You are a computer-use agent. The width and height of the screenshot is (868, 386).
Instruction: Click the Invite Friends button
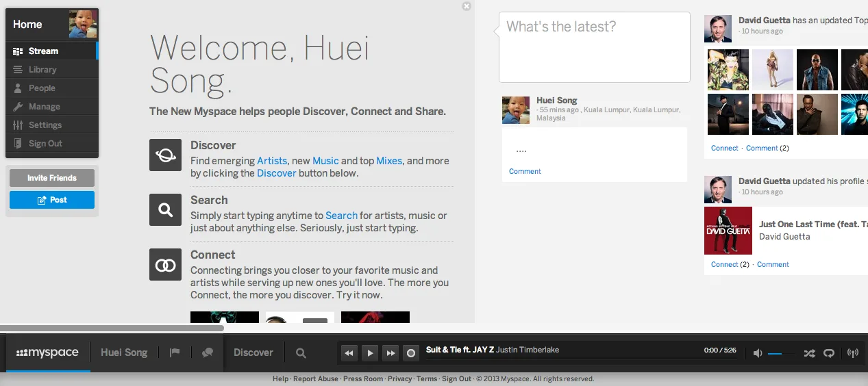pos(52,178)
